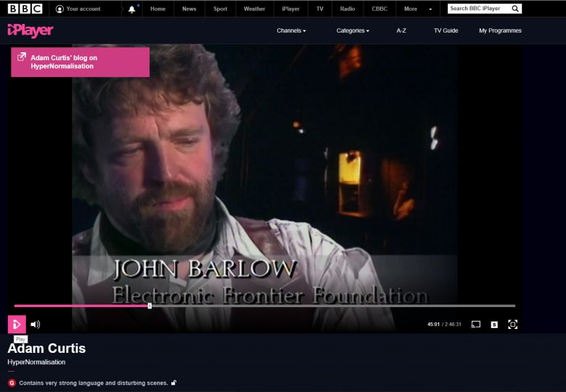566x392 pixels.
Task: Click the Search BBC iPlayer field
Action: pos(478,9)
